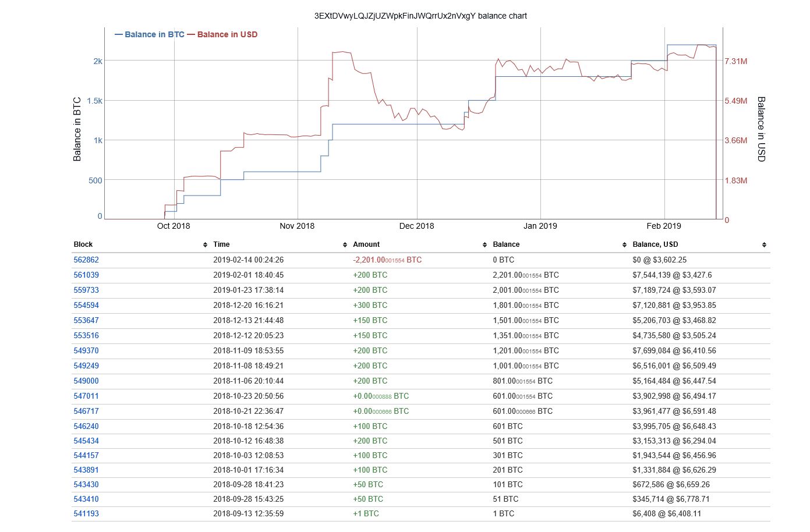Sort table by Time column arrows

pyautogui.click(x=345, y=245)
